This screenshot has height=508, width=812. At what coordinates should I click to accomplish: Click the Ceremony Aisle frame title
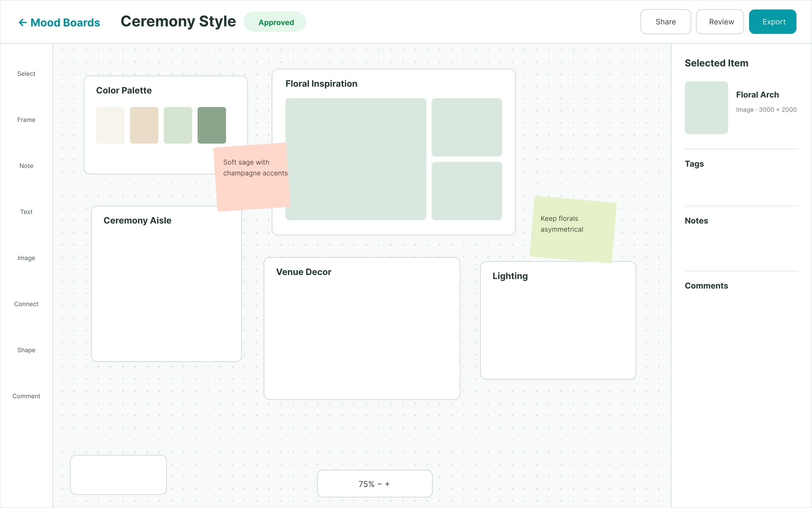(137, 220)
